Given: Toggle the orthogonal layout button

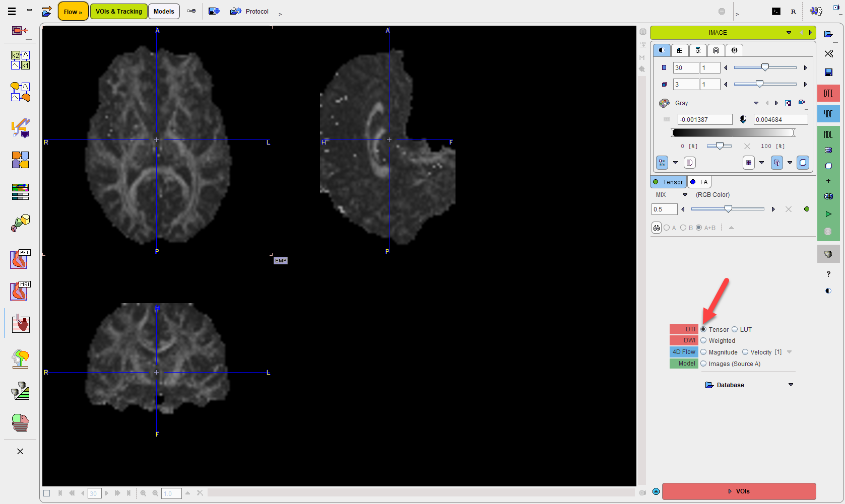Looking at the screenshot, I should tap(662, 163).
